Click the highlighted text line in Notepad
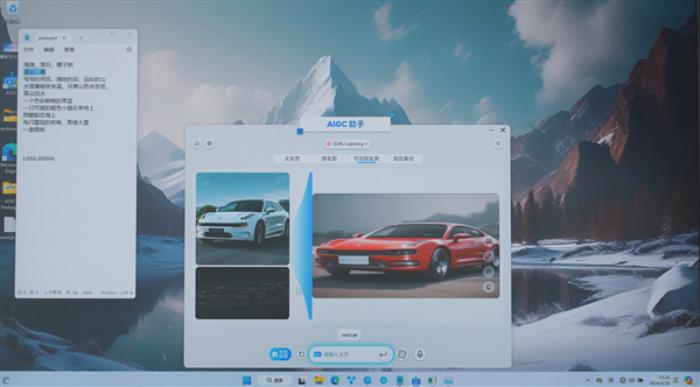700x387 pixels. pyautogui.click(x=34, y=72)
